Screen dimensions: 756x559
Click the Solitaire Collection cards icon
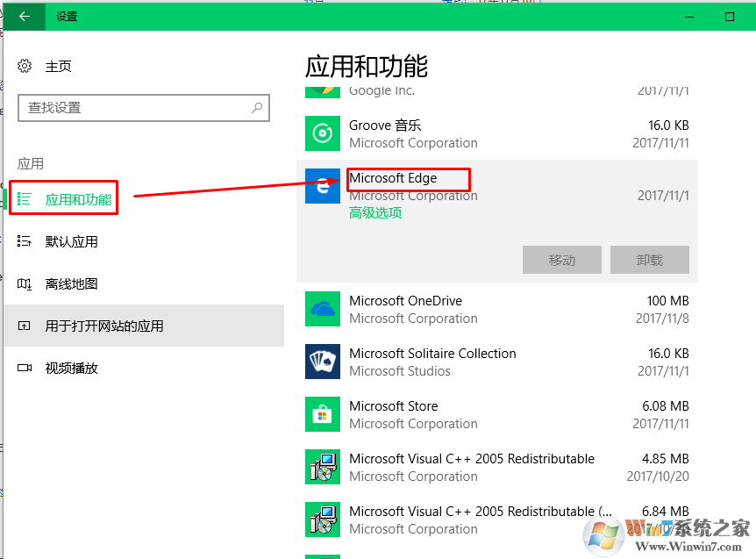point(323,362)
